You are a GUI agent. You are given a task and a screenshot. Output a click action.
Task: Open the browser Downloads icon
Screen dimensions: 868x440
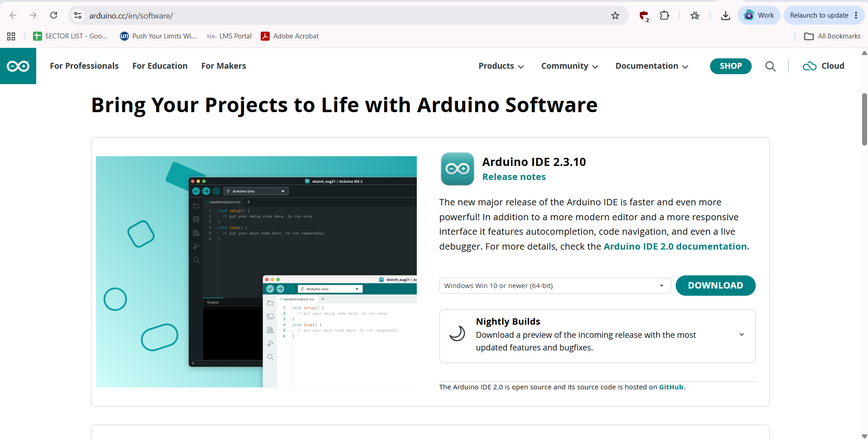click(725, 16)
